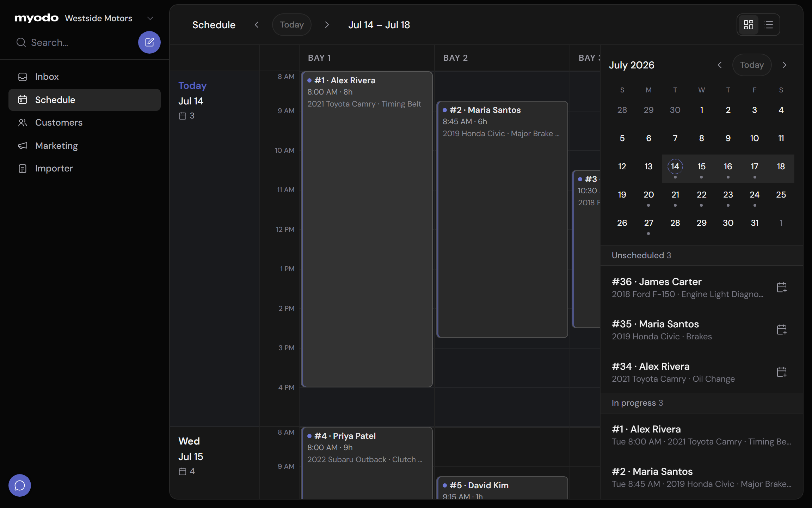Click Today button in the mini calendar
812x508 pixels.
tap(752, 65)
